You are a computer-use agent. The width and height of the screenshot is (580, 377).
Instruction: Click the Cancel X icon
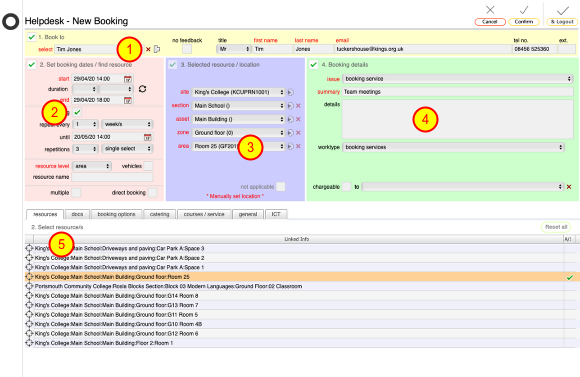tap(490, 10)
